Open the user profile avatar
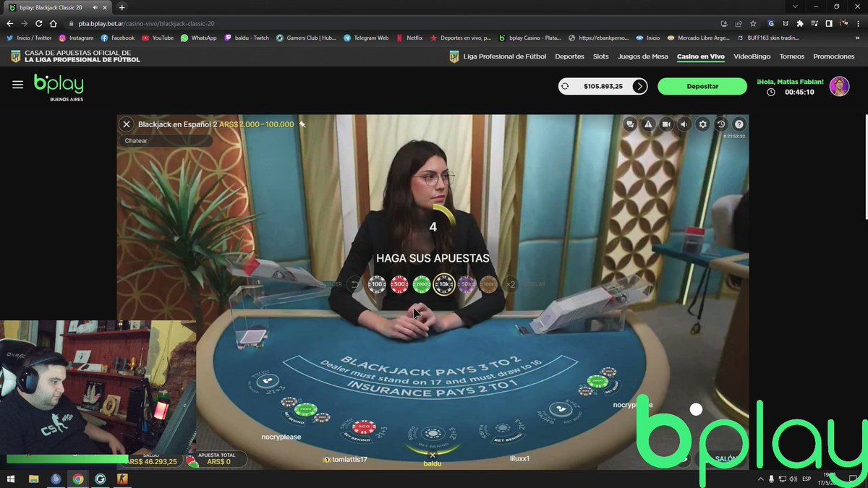 (839, 86)
